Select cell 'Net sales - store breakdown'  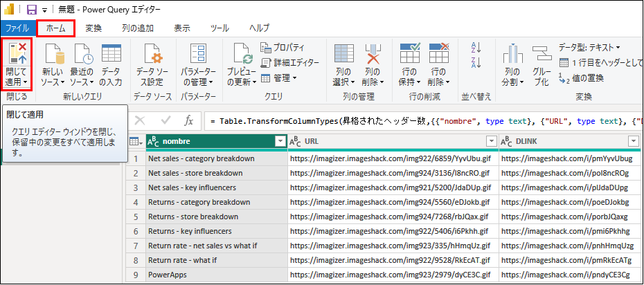pos(217,173)
